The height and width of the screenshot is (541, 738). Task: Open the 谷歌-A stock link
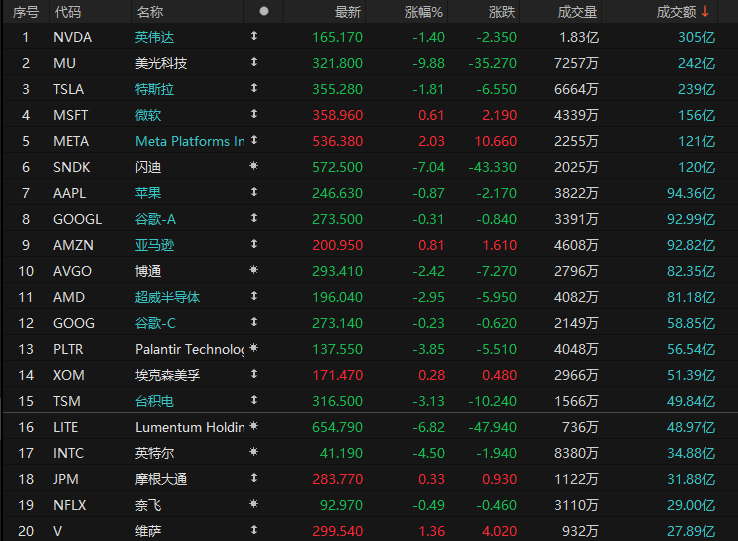tap(155, 219)
